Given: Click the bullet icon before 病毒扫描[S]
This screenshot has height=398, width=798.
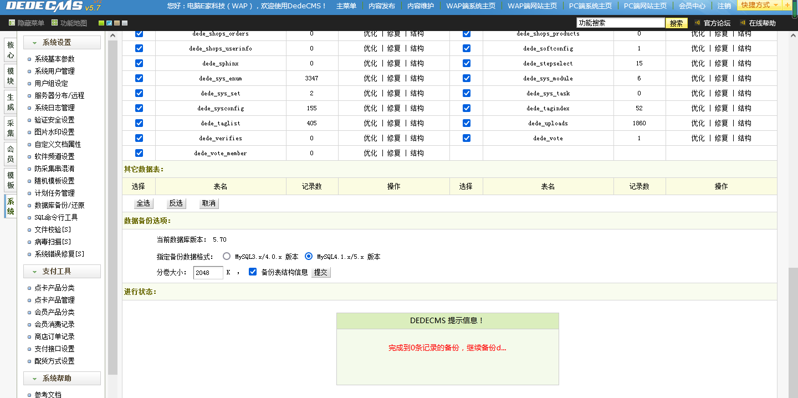Looking at the screenshot, I should [x=30, y=242].
